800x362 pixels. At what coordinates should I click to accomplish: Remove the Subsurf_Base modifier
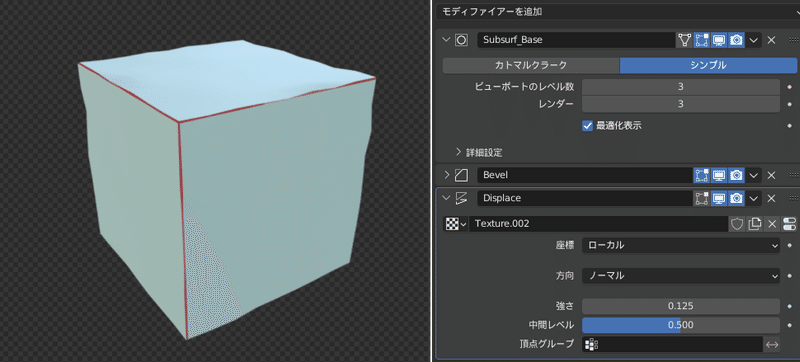771,40
